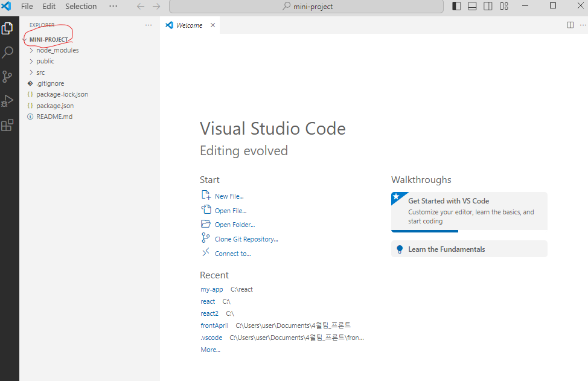Expand the src folder

pyautogui.click(x=40, y=72)
